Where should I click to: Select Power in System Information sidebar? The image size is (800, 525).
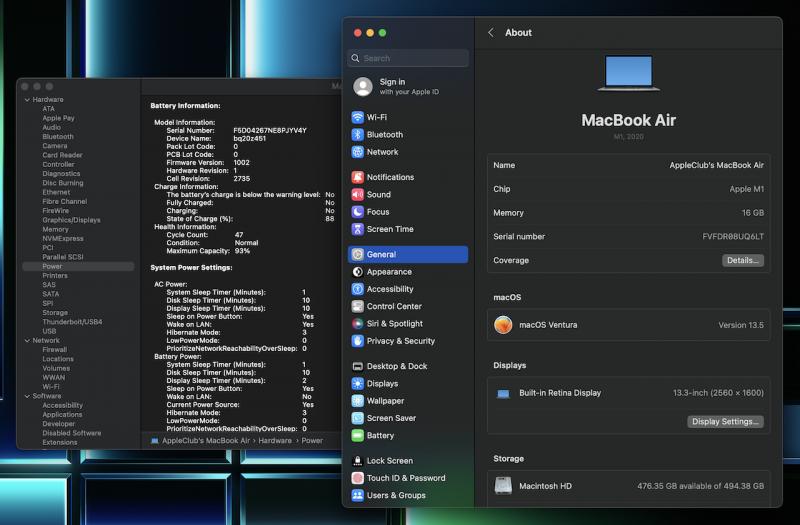[78, 266]
